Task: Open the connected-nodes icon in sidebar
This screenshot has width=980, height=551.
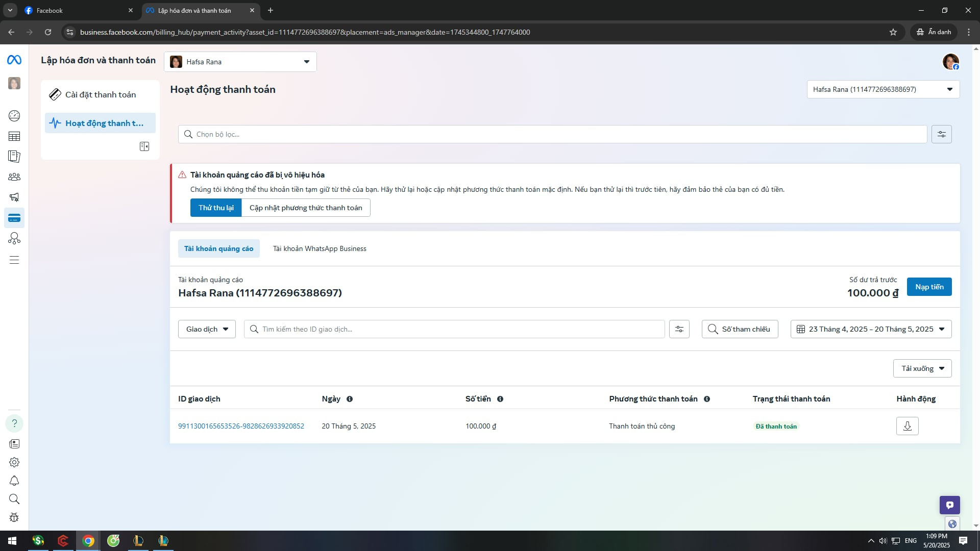Action: coord(14,238)
